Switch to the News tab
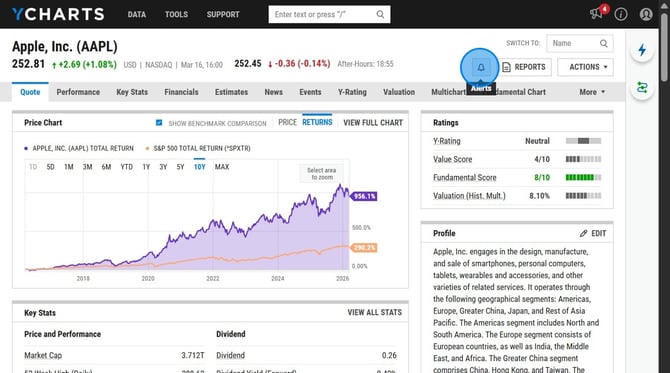 [x=273, y=92]
